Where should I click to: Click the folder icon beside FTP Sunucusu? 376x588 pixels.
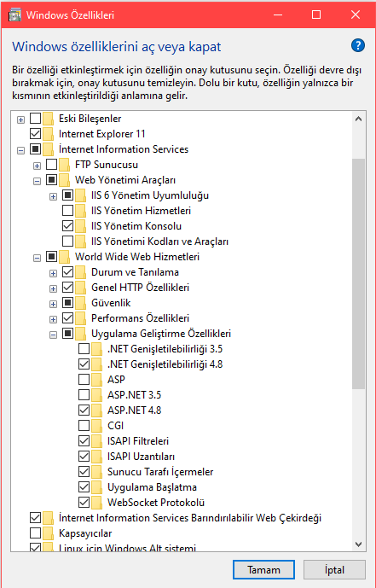point(65,165)
